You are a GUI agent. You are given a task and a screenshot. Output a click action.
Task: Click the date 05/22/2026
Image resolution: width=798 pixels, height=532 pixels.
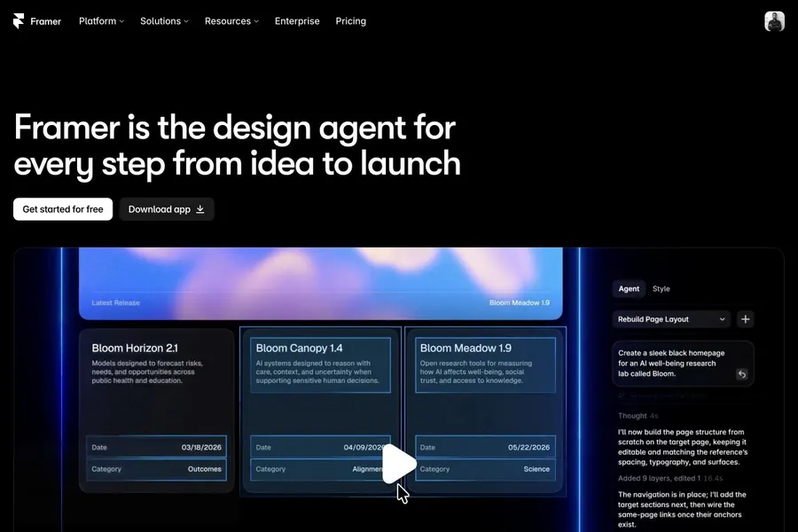tap(528, 448)
